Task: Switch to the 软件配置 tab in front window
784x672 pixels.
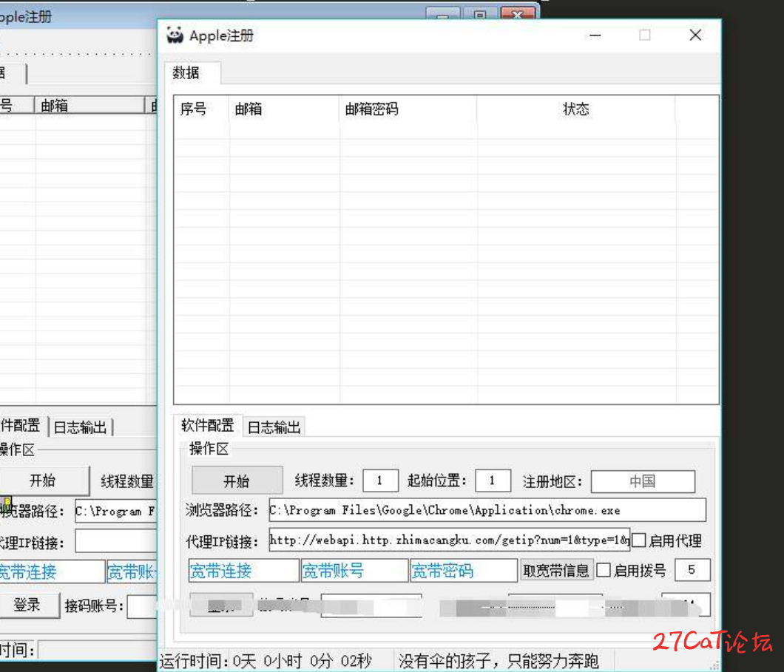Action: click(x=208, y=426)
